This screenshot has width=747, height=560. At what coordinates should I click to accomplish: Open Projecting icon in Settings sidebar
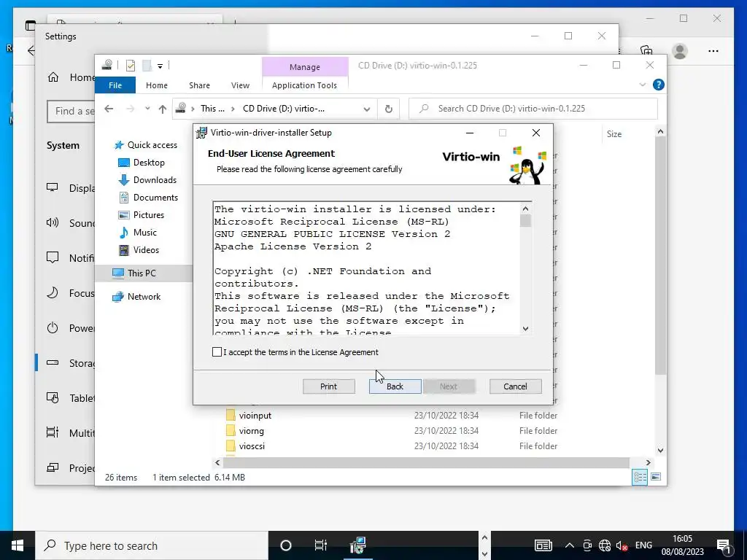pos(53,467)
